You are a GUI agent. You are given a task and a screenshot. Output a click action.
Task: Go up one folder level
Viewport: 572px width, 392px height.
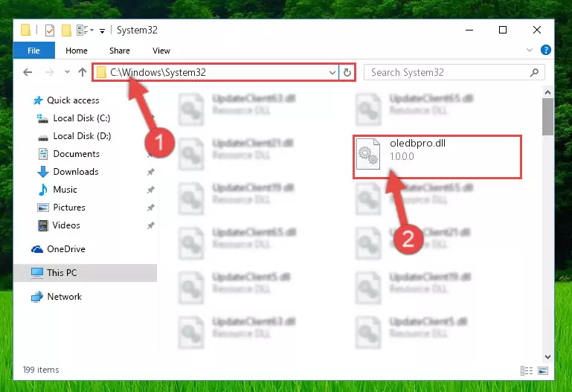[83, 72]
